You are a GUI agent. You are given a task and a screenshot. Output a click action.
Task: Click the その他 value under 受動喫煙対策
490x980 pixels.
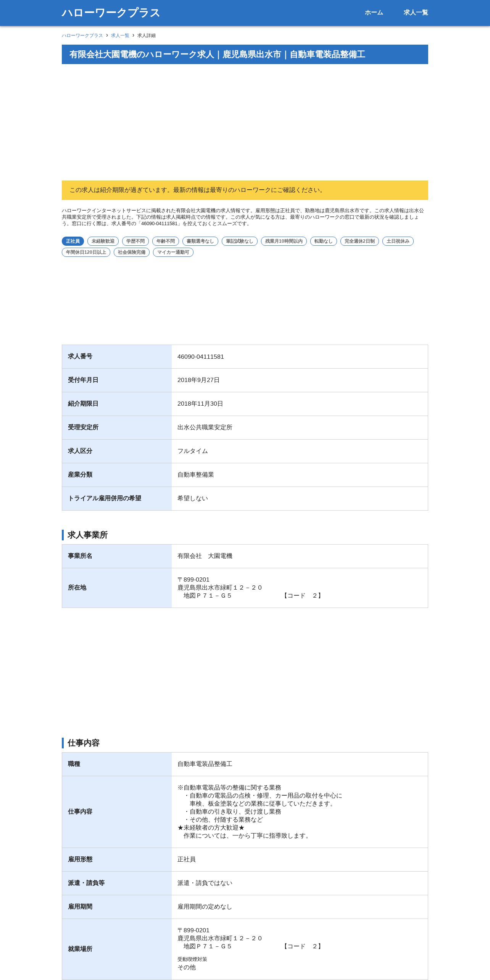point(187,967)
